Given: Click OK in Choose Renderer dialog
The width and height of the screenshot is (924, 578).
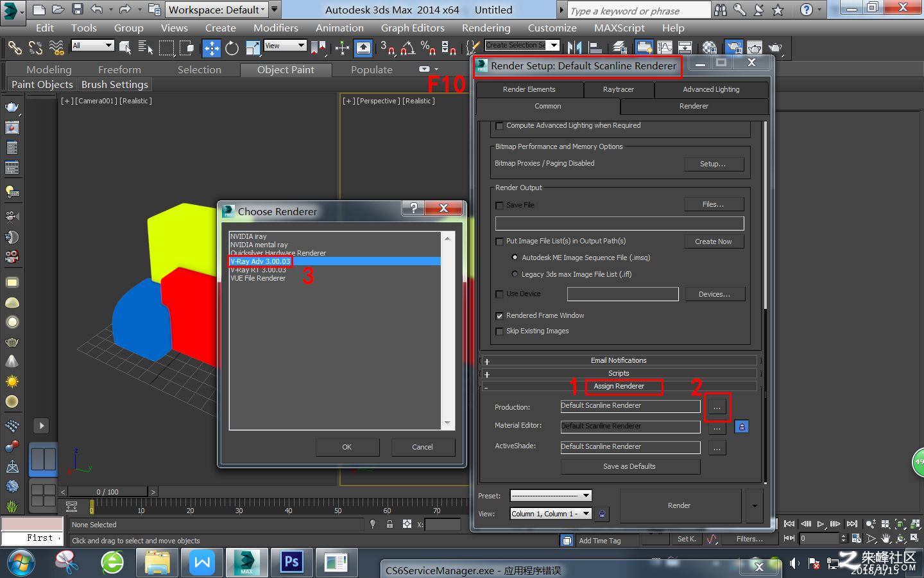Looking at the screenshot, I should pyautogui.click(x=347, y=447).
